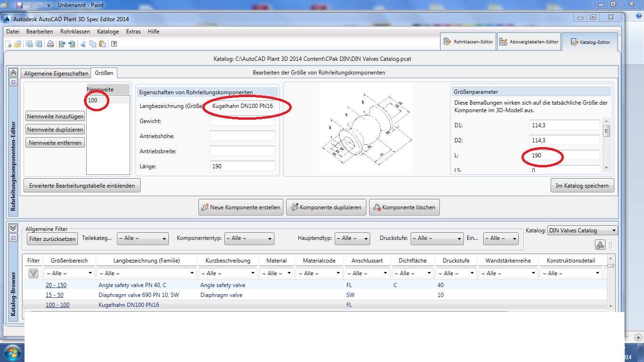644x362 pixels.
Task: Open the Teilekategorie filter dropdown
Action: [143, 239]
